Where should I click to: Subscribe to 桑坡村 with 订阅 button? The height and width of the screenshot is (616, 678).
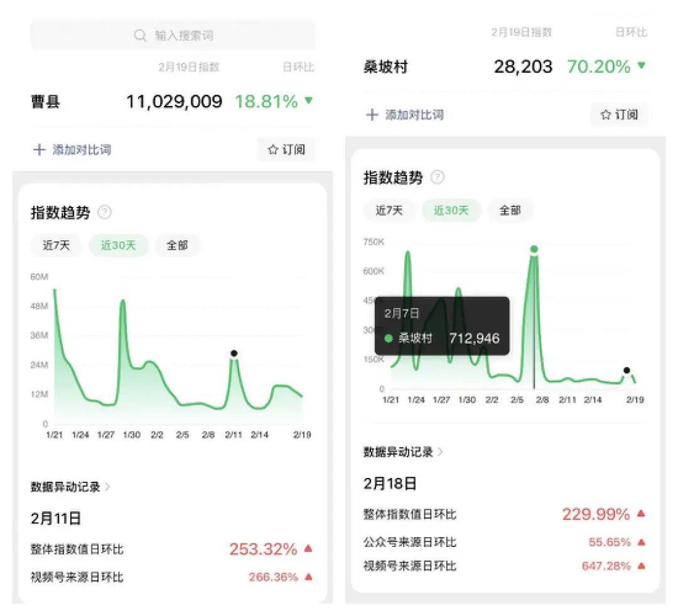point(619,115)
